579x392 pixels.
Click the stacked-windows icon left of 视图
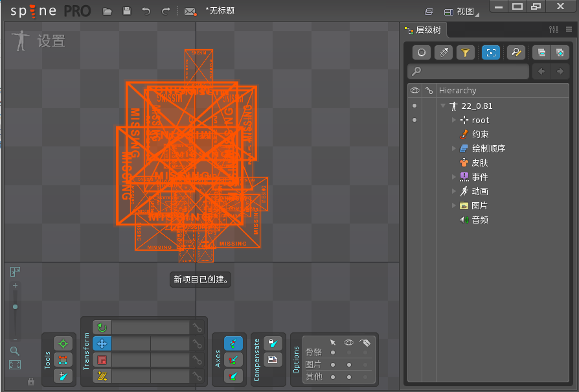pos(429,12)
